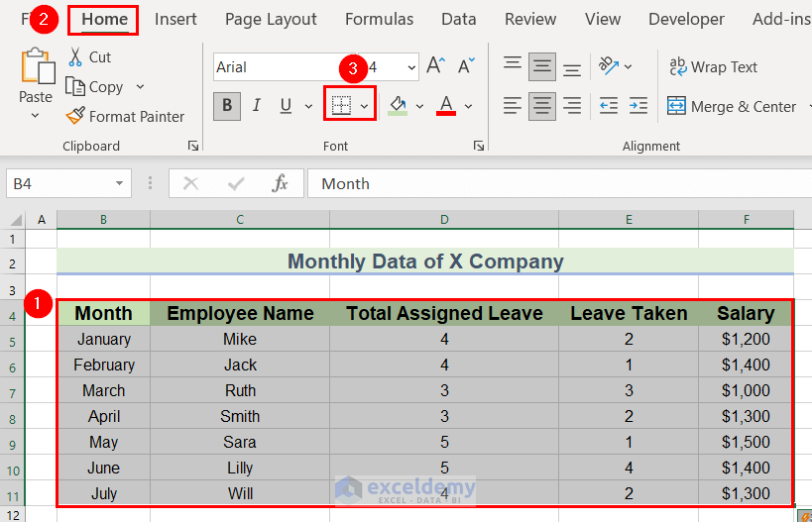
Task: Toggle the Wrap Text option
Action: click(x=714, y=67)
